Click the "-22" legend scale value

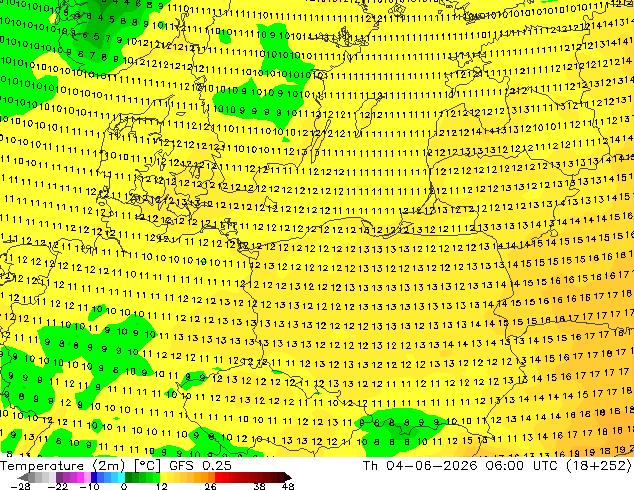coord(57,486)
